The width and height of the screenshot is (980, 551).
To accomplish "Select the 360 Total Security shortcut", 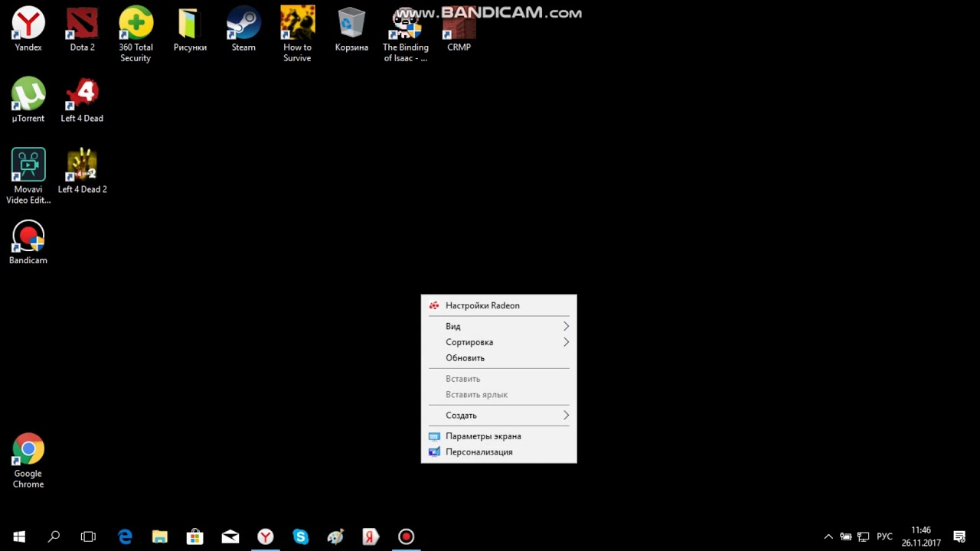I will [x=136, y=35].
